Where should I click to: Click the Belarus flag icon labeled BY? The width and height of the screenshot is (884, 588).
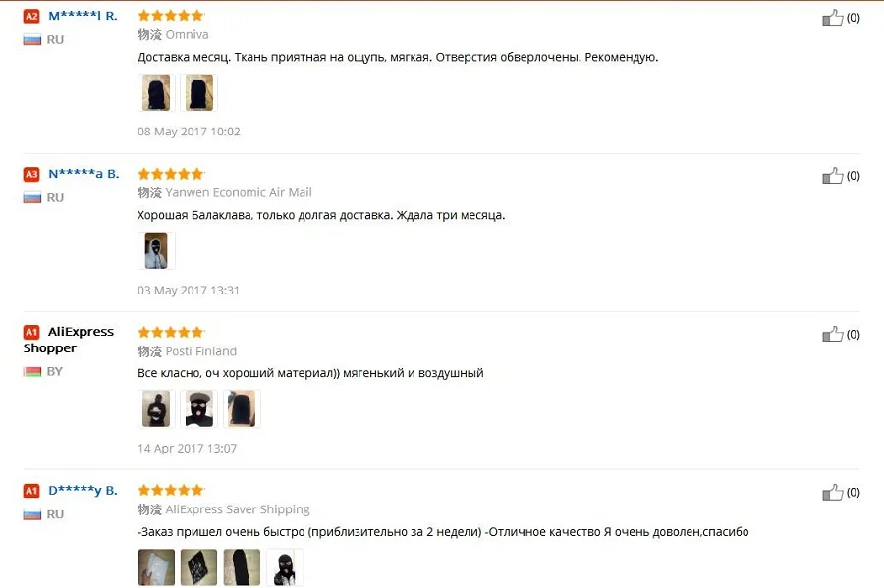pos(32,372)
